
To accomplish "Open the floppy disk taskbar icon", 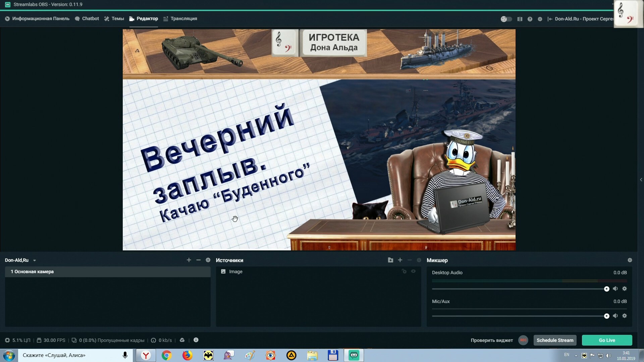I will (333, 355).
